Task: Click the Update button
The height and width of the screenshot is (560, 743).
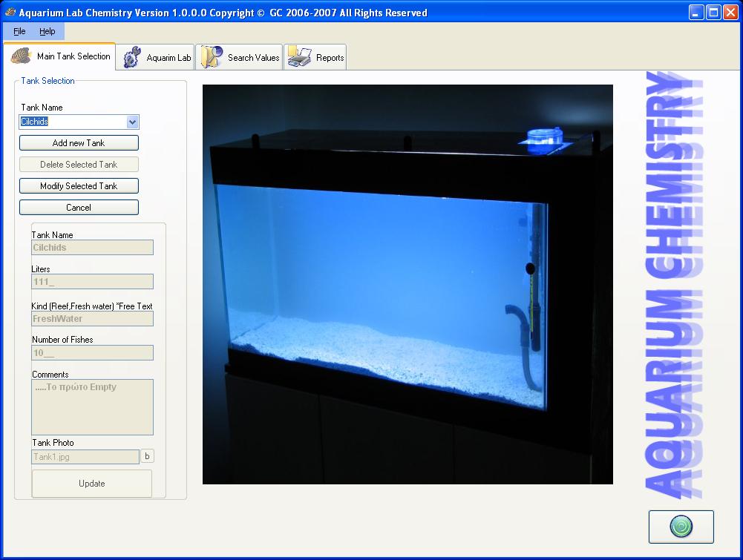Action: pos(92,484)
